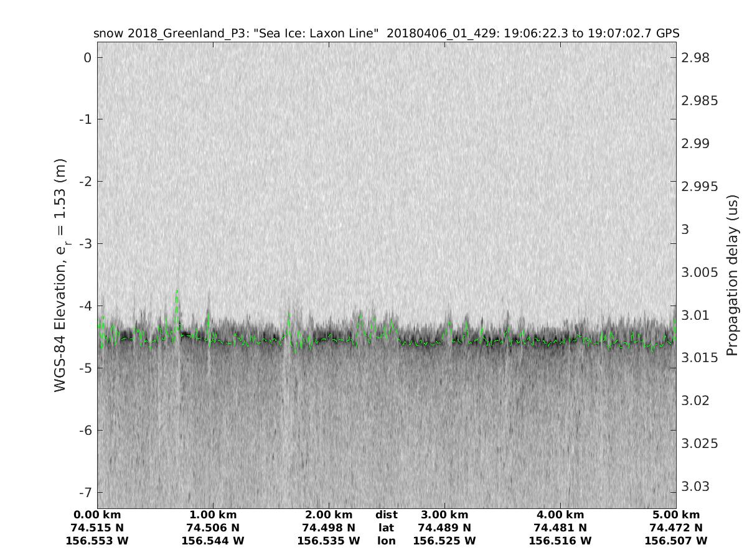
Task: Click the plot title text at top
Action: point(386,33)
